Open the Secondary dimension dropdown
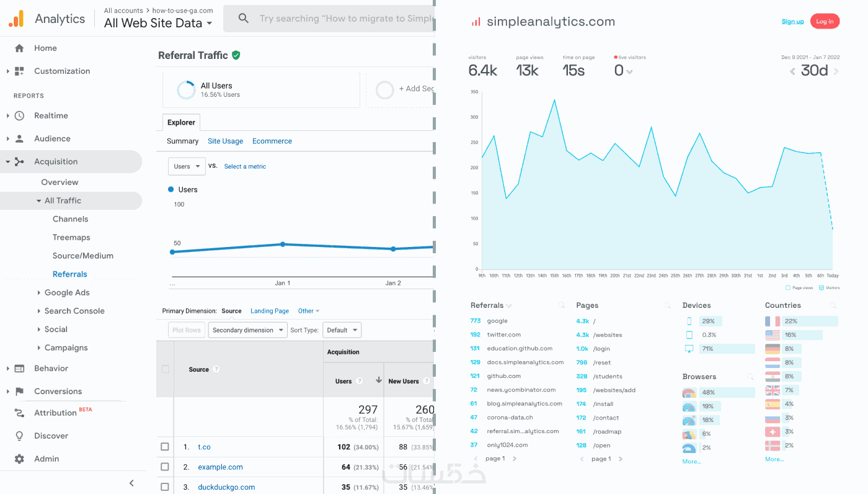 point(248,330)
